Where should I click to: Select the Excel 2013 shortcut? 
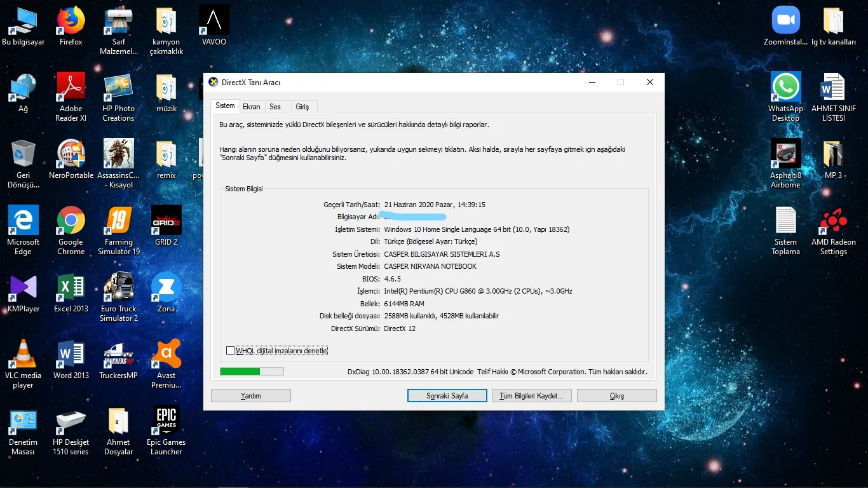point(71,294)
